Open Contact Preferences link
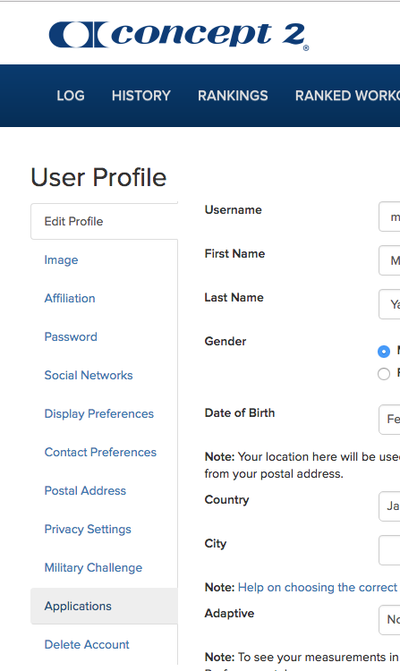The image size is (400, 671). [101, 452]
